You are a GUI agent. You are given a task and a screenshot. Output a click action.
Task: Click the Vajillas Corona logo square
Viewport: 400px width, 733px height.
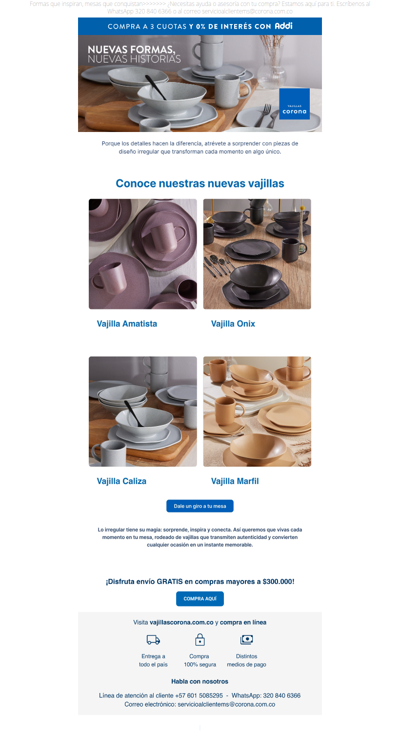tap(294, 104)
